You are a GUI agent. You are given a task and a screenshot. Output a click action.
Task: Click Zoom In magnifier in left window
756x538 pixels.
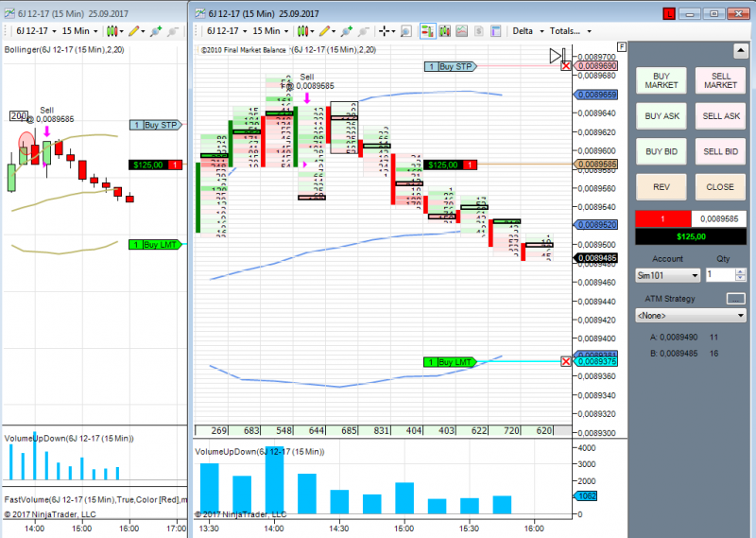[x=156, y=31]
